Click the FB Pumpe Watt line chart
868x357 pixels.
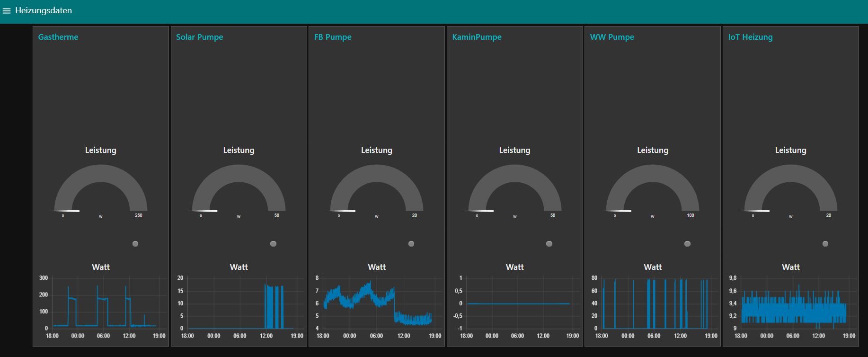tap(377, 307)
